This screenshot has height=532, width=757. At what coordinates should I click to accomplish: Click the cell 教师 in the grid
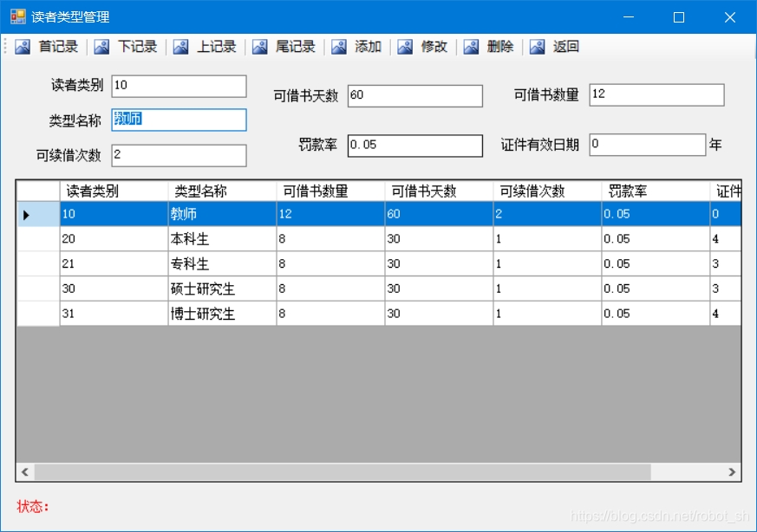click(x=223, y=214)
